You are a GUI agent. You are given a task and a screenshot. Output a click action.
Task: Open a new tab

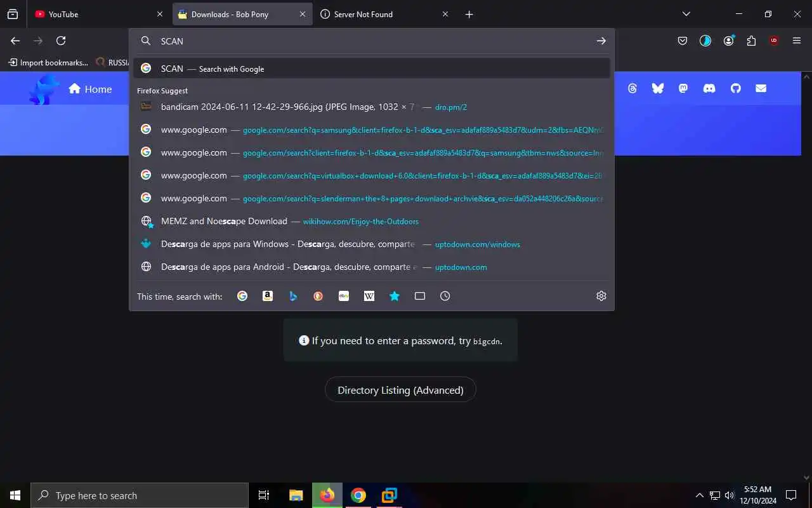[469, 14]
